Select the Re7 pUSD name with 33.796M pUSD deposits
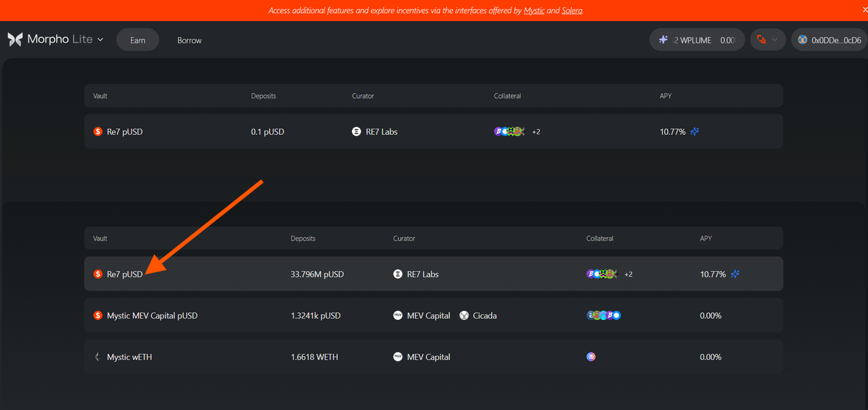 click(125, 274)
